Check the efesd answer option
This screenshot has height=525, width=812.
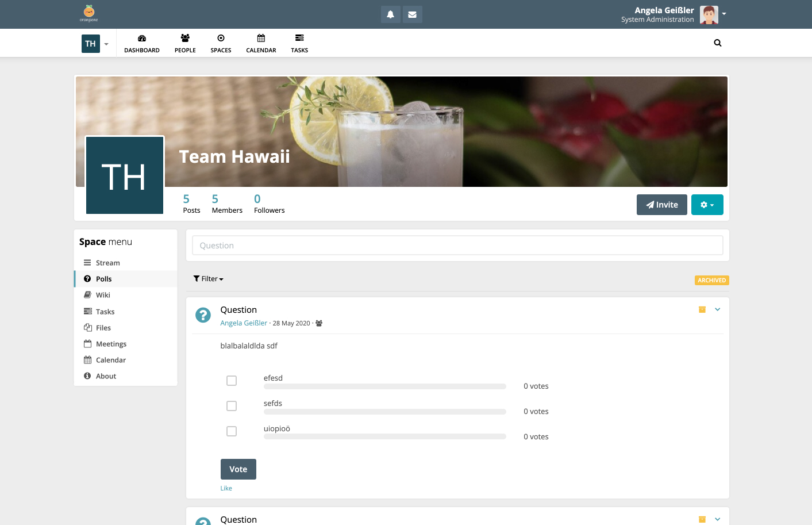coord(232,381)
